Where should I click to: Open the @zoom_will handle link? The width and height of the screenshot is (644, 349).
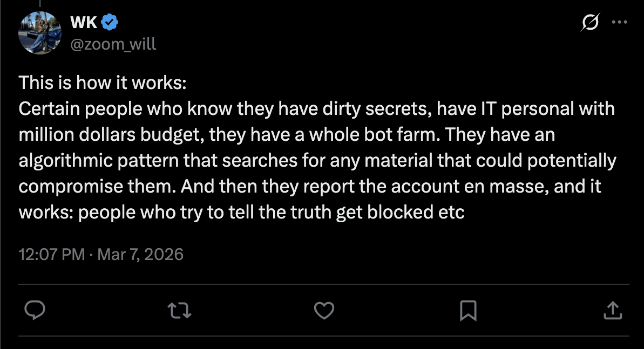point(113,43)
